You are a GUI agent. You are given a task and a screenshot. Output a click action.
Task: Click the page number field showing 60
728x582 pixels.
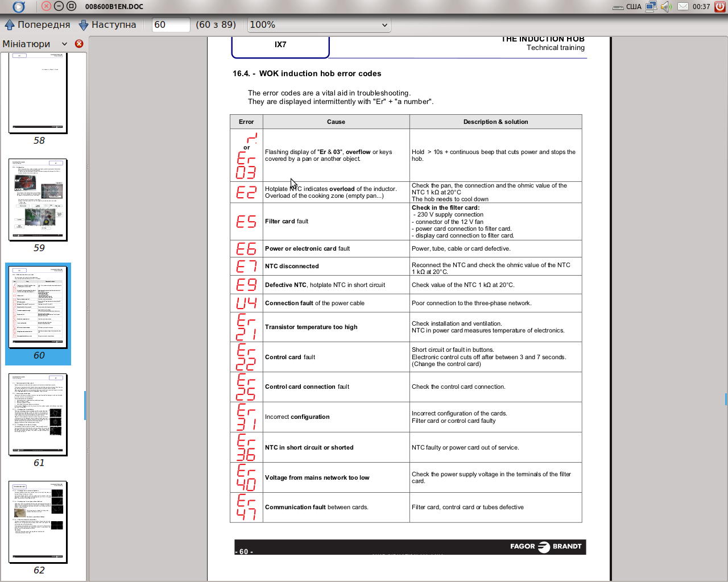pos(171,24)
